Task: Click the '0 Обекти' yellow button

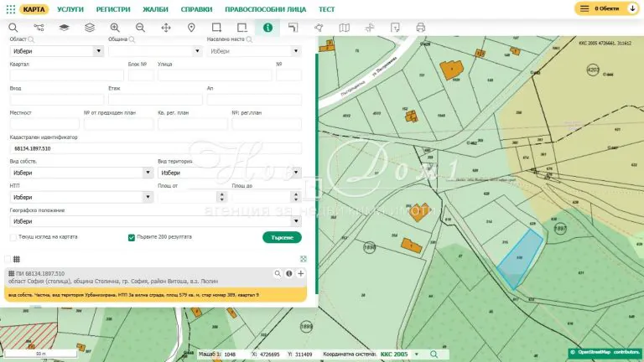Action: [x=605, y=8]
